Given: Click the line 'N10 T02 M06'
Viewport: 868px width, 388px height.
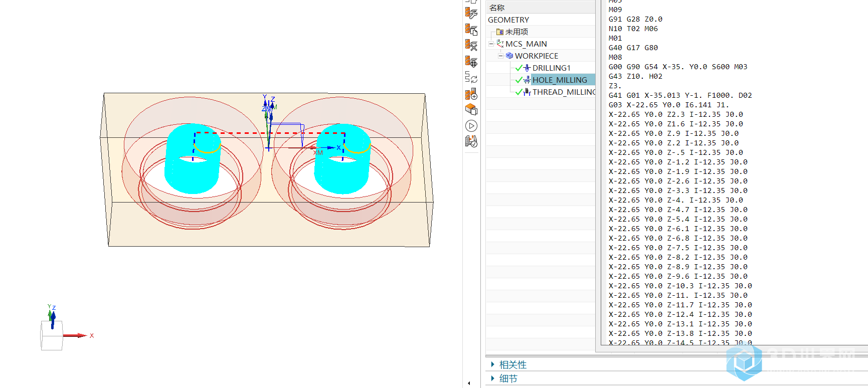Looking at the screenshot, I should (633, 29).
